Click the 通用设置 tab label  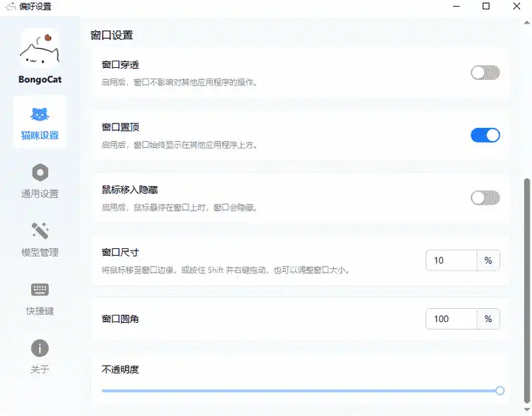click(40, 194)
